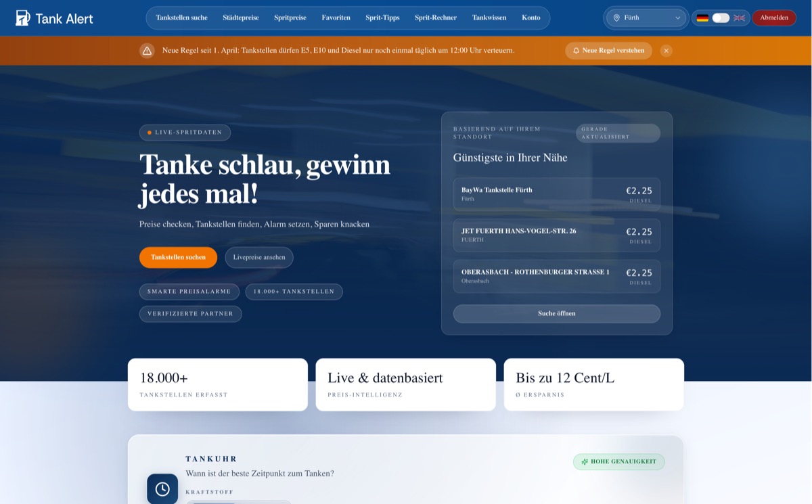Click the 'Tanke schlau, gewinn jedes mal!' headline
Screen dimensions: 812x504
click(x=265, y=179)
